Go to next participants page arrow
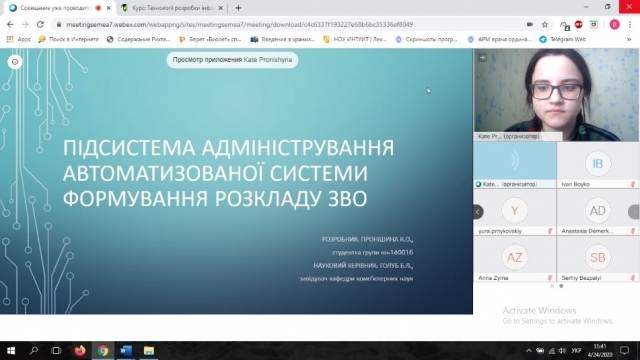This screenshot has width=640, height=360. (x=634, y=211)
